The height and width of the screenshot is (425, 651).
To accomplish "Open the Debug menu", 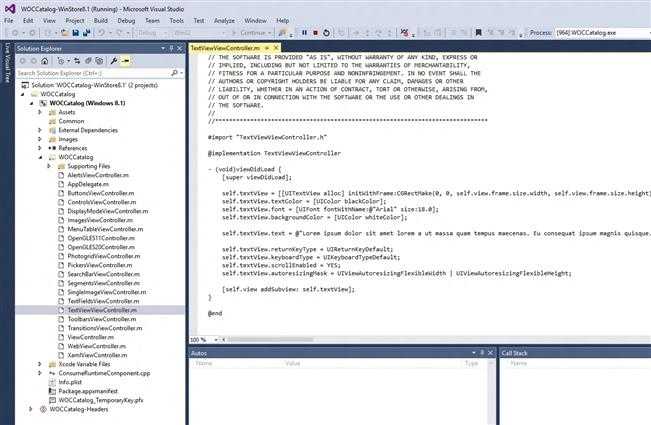I will coord(126,20).
